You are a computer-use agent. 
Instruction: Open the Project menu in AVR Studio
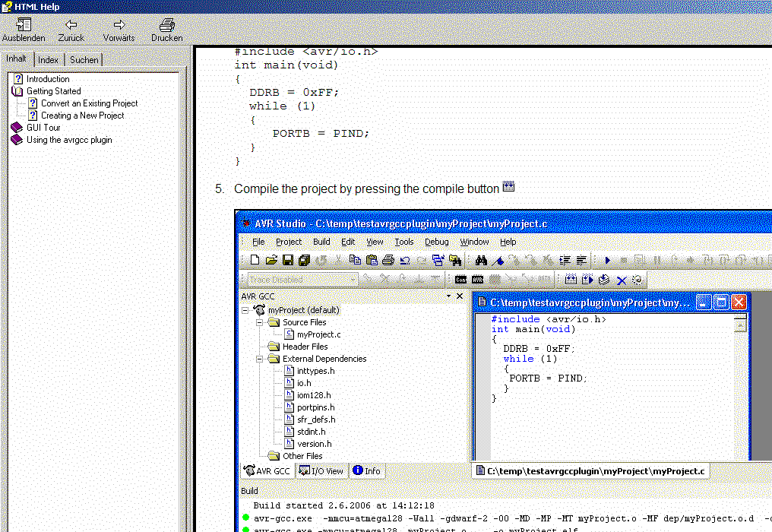click(x=289, y=242)
